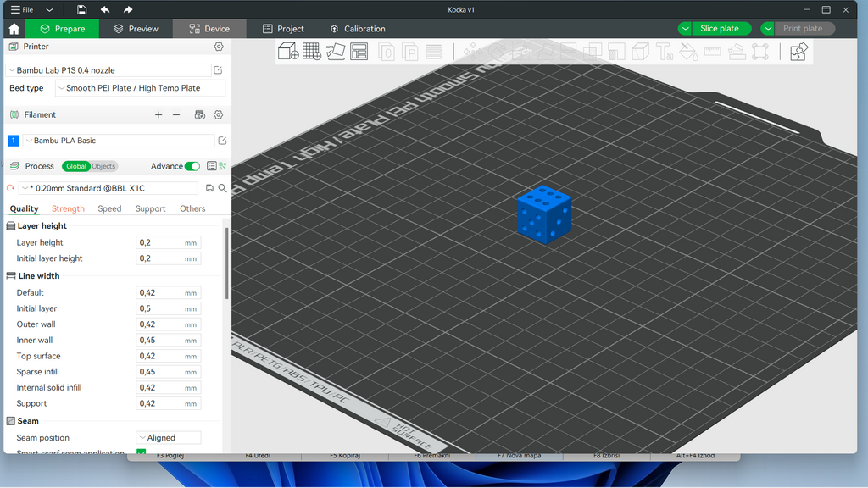Open the Bed type dropdown
868x488 pixels.
coord(140,88)
